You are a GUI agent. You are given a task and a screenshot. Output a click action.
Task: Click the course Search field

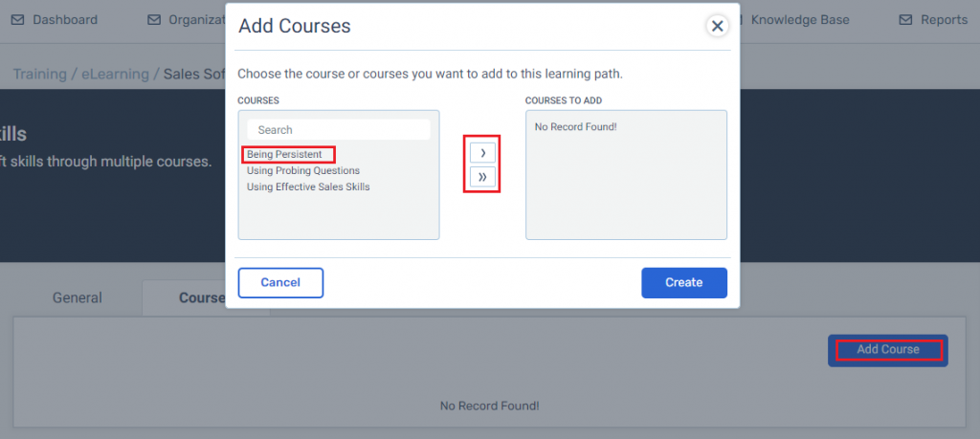tap(339, 130)
